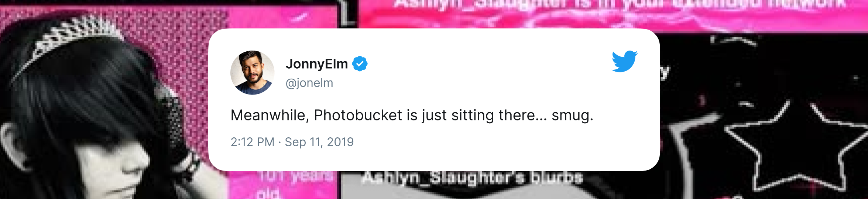Select the Ashlyn_Slaughter's blurbs heading
The height and width of the screenshot is (199, 868).
[472, 178]
